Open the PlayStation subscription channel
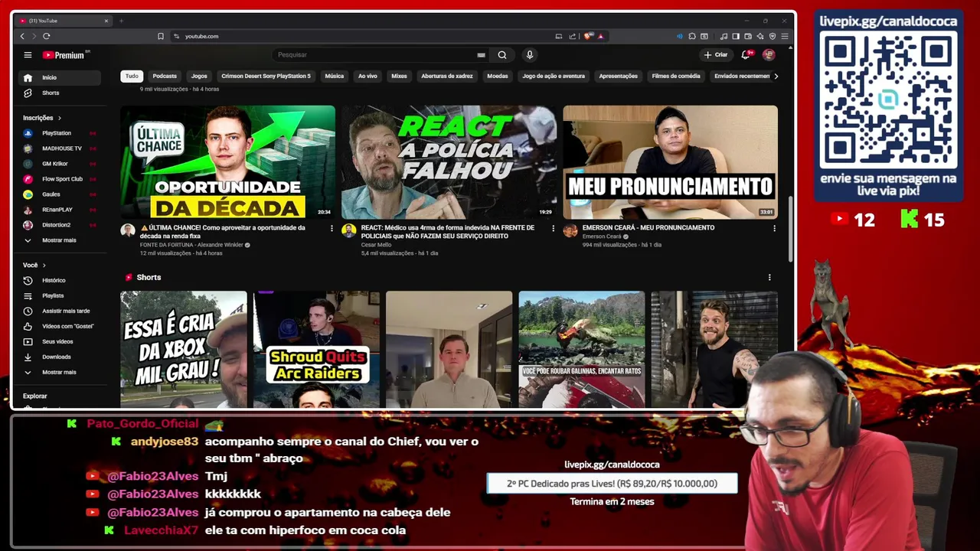980x551 pixels. (60, 133)
